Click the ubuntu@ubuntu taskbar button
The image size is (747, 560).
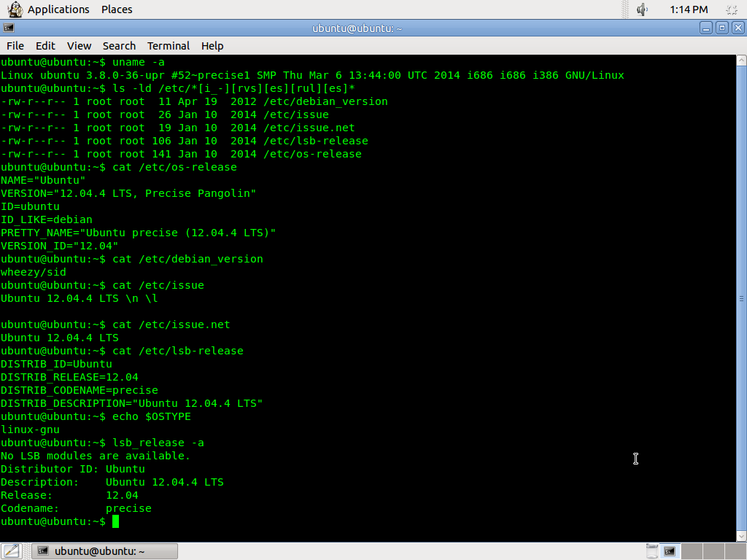point(105,551)
